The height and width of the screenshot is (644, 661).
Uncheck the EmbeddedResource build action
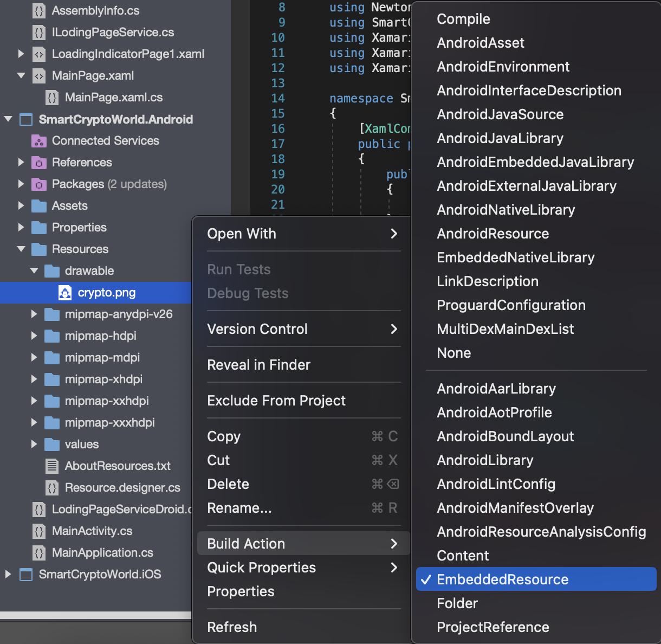pyautogui.click(x=536, y=579)
